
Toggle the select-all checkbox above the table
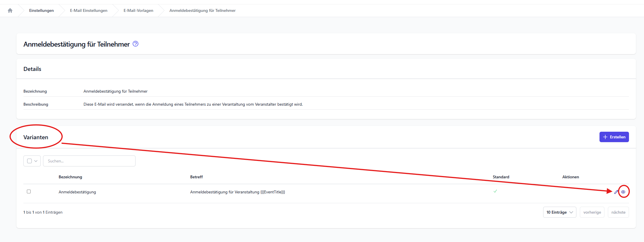[x=29, y=161]
